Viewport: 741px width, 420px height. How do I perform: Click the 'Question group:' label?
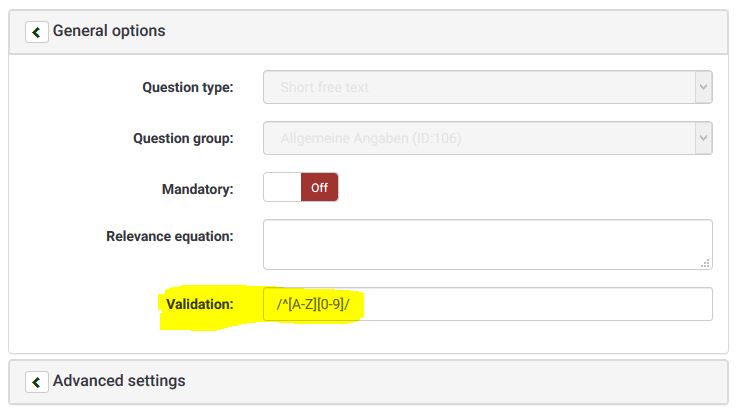pyautogui.click(x=183, y=138)
